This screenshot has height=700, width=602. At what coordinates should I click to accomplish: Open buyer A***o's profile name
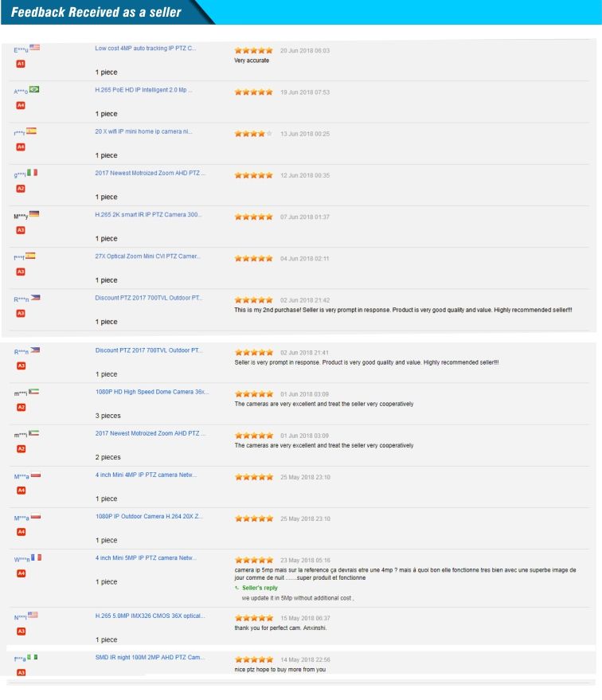coord(21,92)
